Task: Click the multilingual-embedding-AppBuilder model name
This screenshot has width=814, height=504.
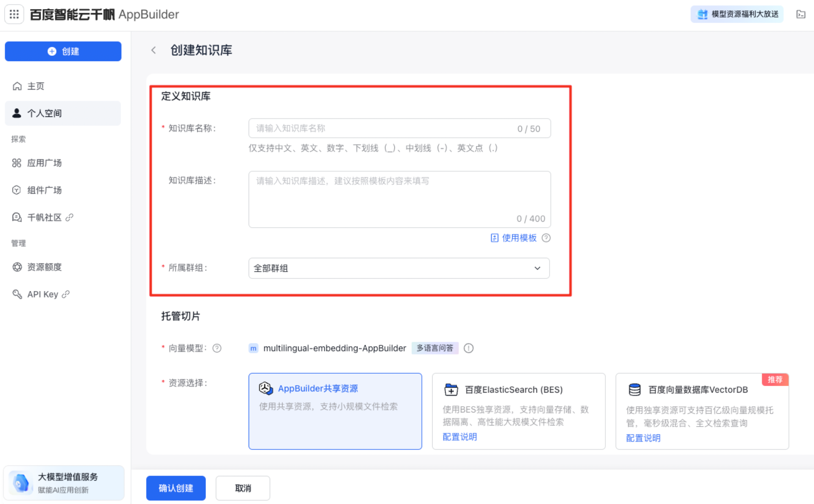Action: (x=335, y=348)
